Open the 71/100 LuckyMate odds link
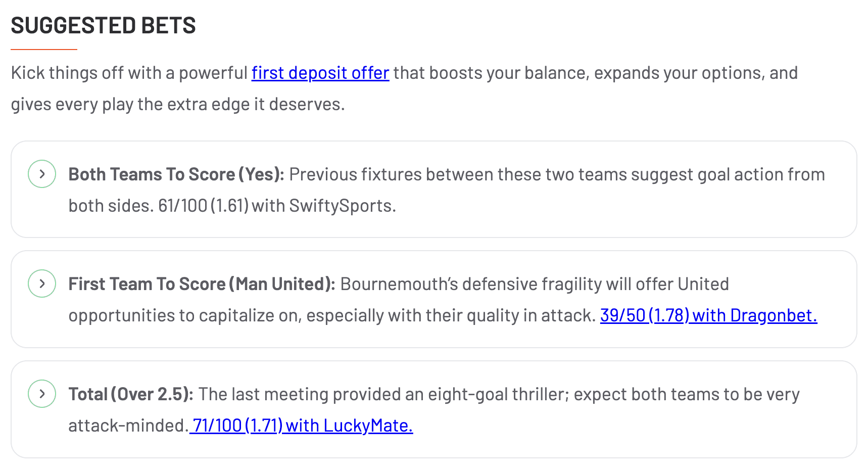Screen dimensions: 868x471 [302, 426]
